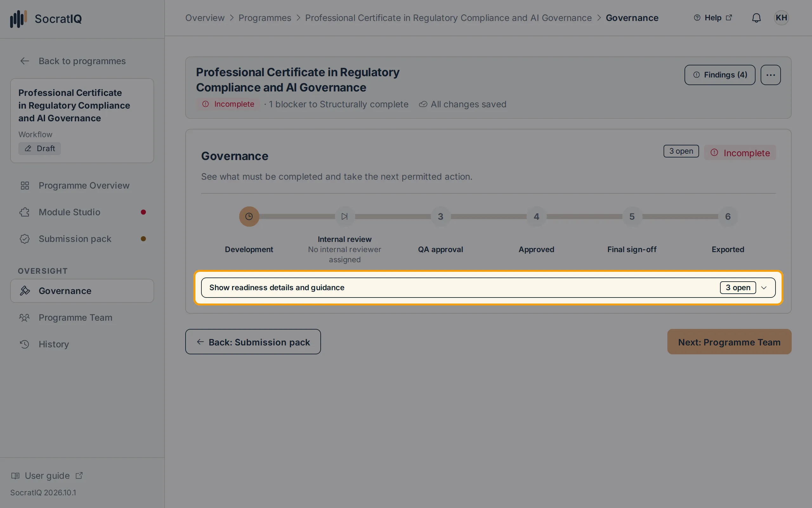The width and height of the screenshot is (812, 508).
Task: Click the programme name breadcrumb
Action: tap(448, 18)
